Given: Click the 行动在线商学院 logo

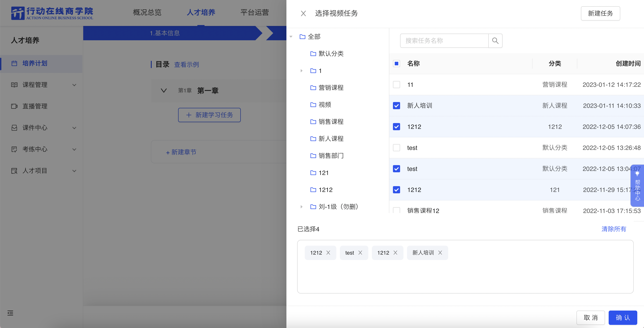Looking at the screenshot, I should click(52, 13).
